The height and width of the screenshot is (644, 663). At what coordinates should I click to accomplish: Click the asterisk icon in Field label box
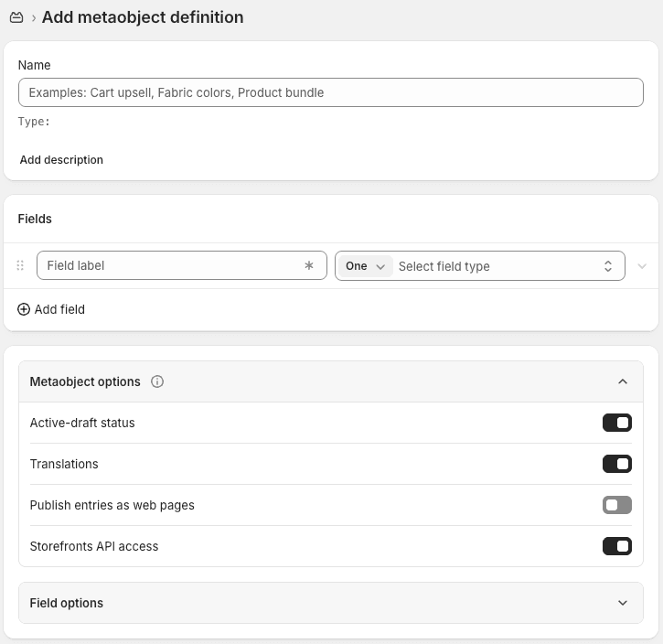point(309,266)
